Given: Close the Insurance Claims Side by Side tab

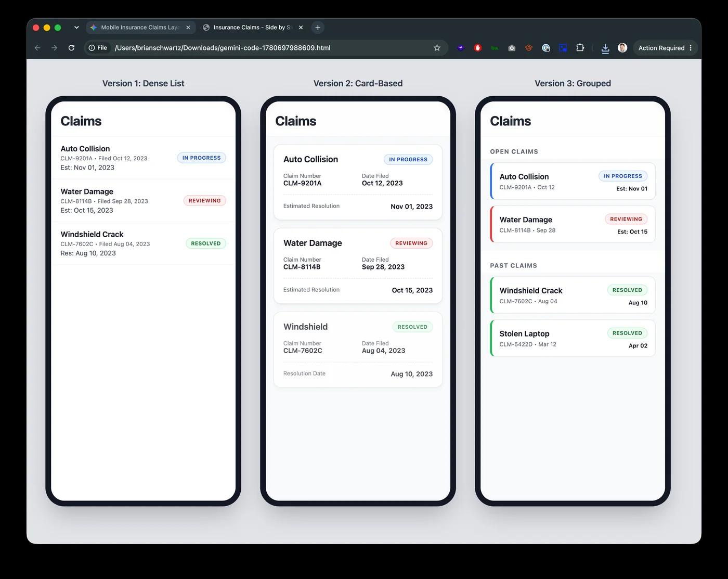Looking at the screenshot, I should tap(301, 28).
